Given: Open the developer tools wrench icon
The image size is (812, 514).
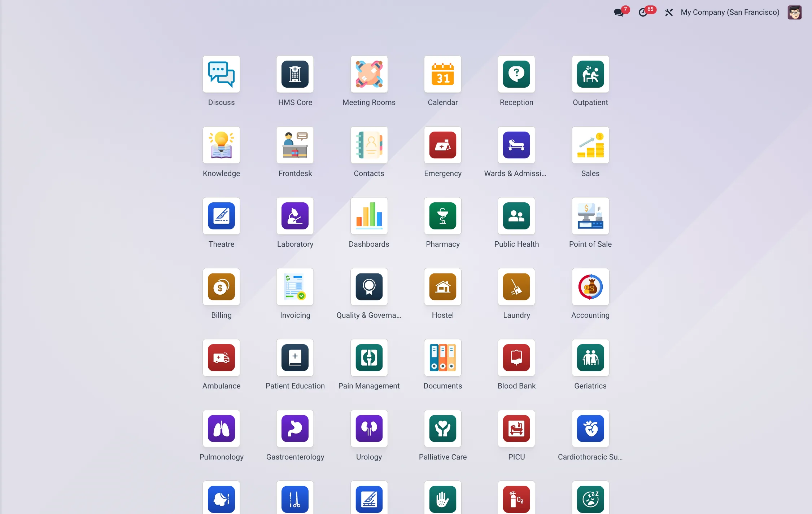Looking at the screenshot, I should [669, 12].
